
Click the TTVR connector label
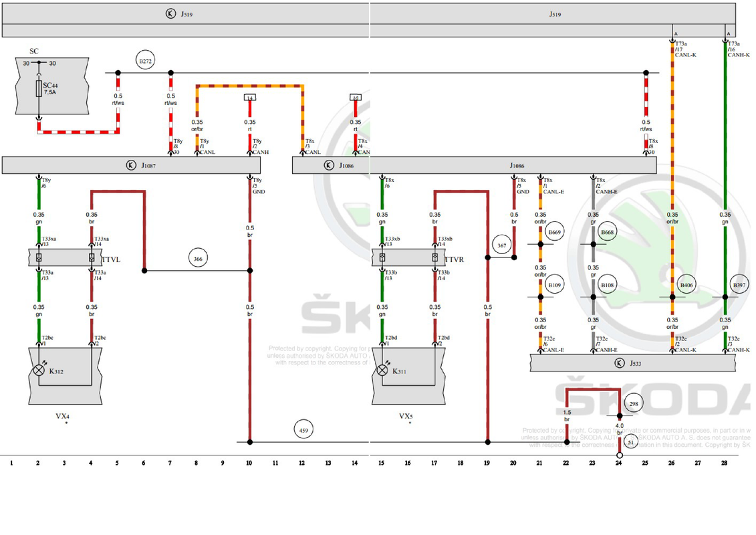click(x=454, y=259)
